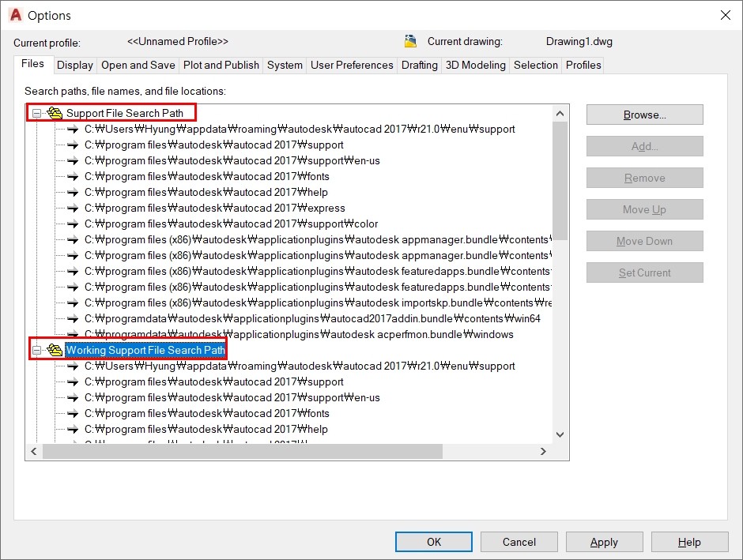Click the arrow icon beside the support\color path

click(73, 224)
